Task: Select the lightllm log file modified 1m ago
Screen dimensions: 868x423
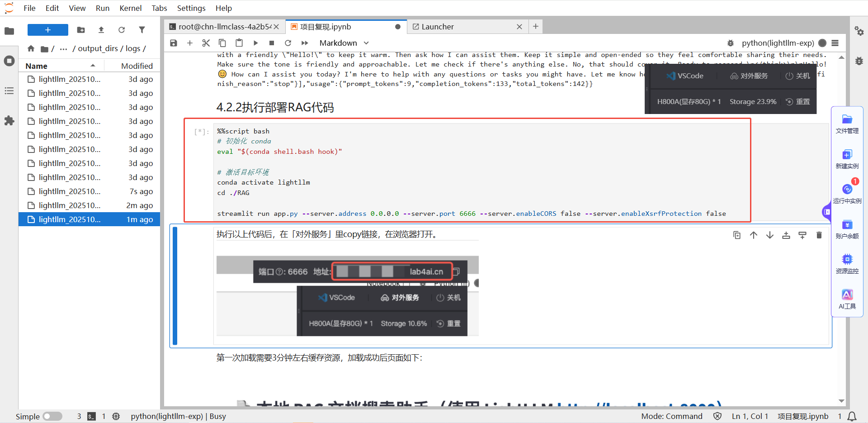Action: tap(90, 219)
